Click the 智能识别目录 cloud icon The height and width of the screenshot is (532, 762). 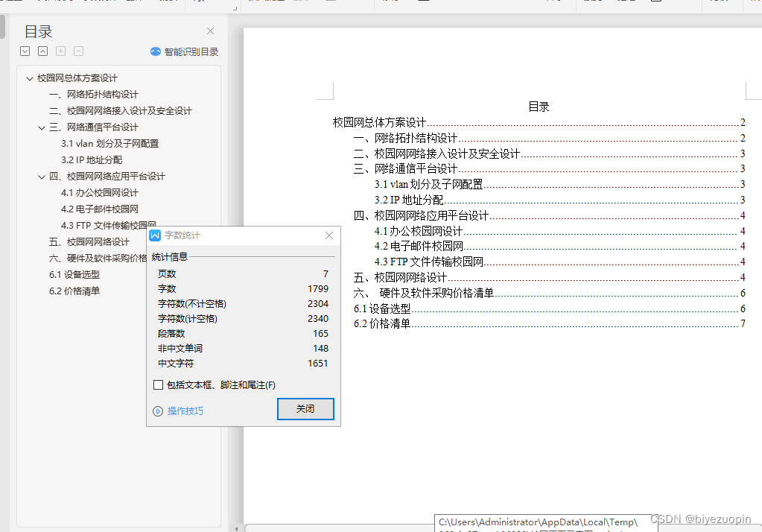click(156, 51)
